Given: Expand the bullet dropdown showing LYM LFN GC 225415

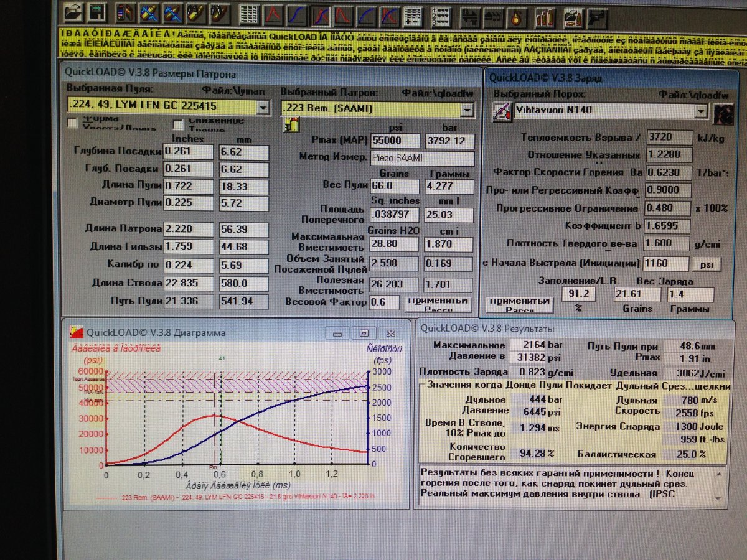Looking at the screenshot, I should (263, 108).
